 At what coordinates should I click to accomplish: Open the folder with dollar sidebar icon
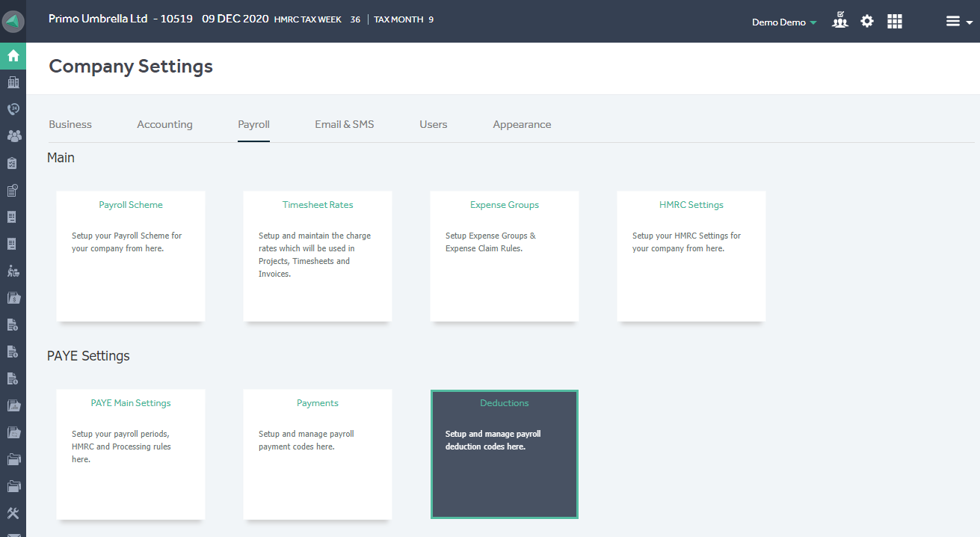13,298
